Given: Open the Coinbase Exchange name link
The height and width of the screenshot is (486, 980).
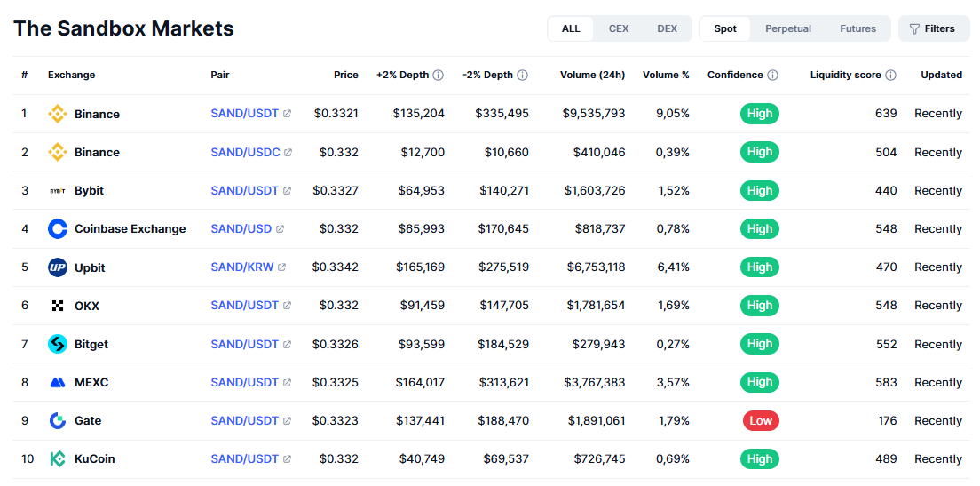Looking at the screenshot, I should coord(130,229).
